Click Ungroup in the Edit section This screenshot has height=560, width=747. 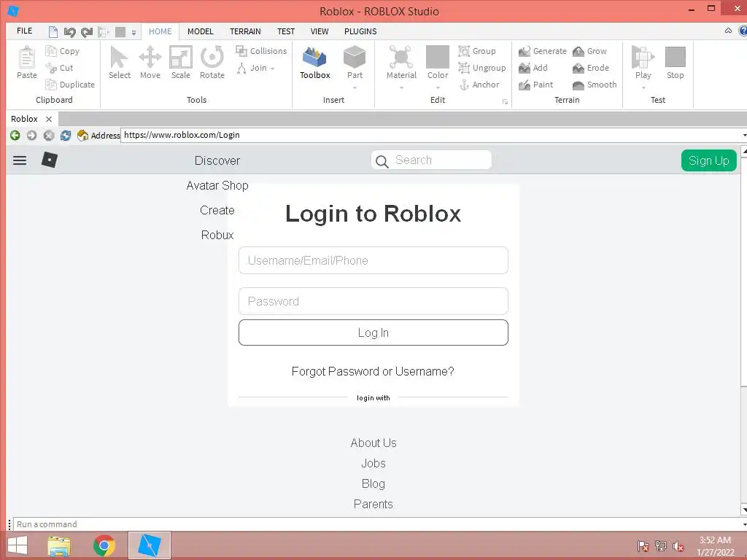tap(482, 68)
